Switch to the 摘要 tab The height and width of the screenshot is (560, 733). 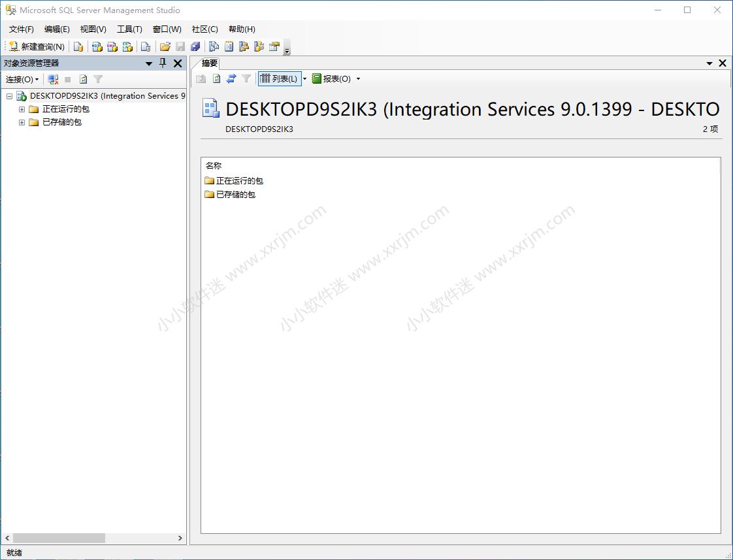tap(208, 63)
